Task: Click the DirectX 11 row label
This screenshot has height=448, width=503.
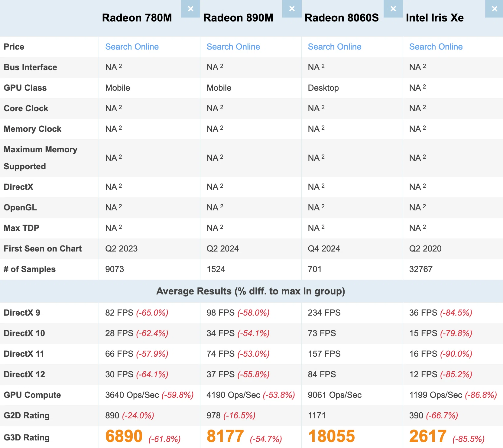Action: [x=24, y=354]
